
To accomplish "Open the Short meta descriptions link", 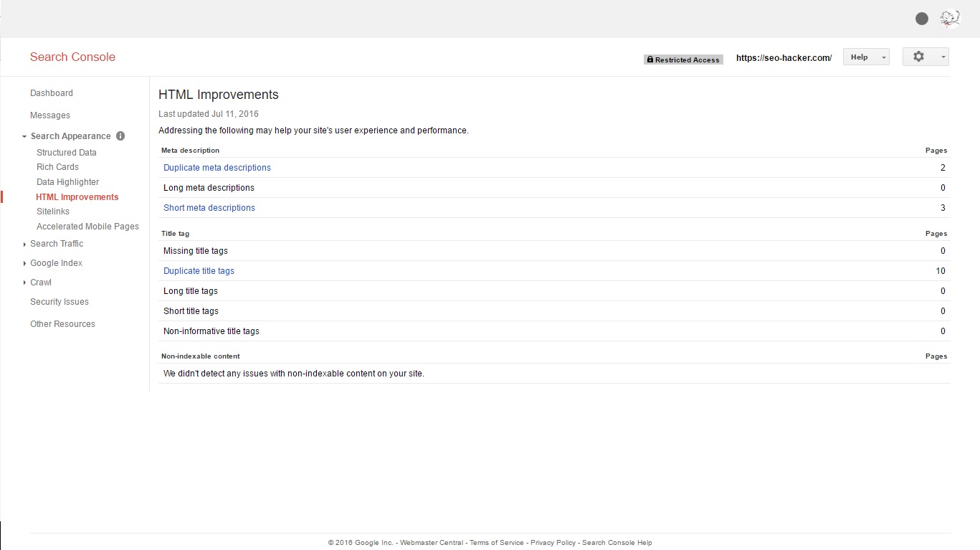I will coord(209,208).
